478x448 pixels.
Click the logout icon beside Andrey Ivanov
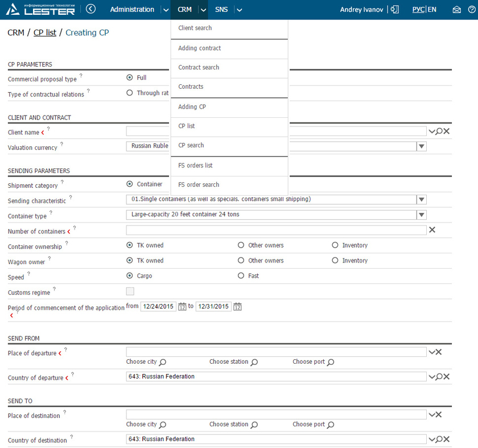[x=395, y=10]
